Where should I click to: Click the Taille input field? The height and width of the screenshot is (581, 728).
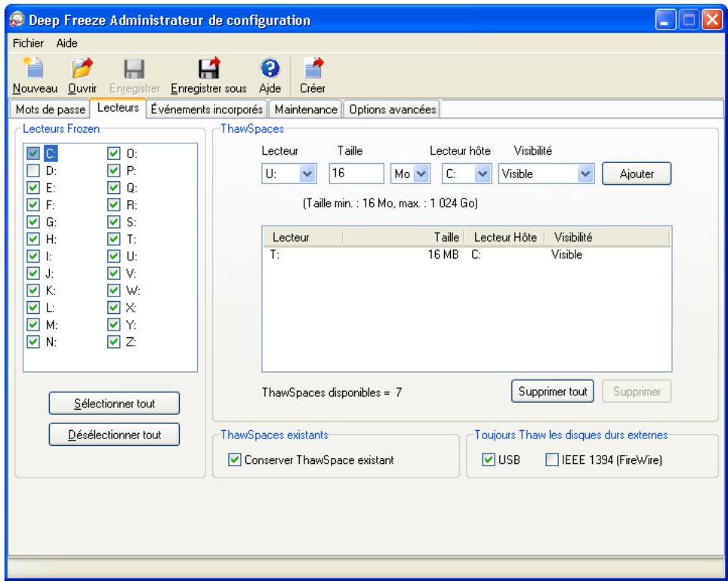click(356, 174)
